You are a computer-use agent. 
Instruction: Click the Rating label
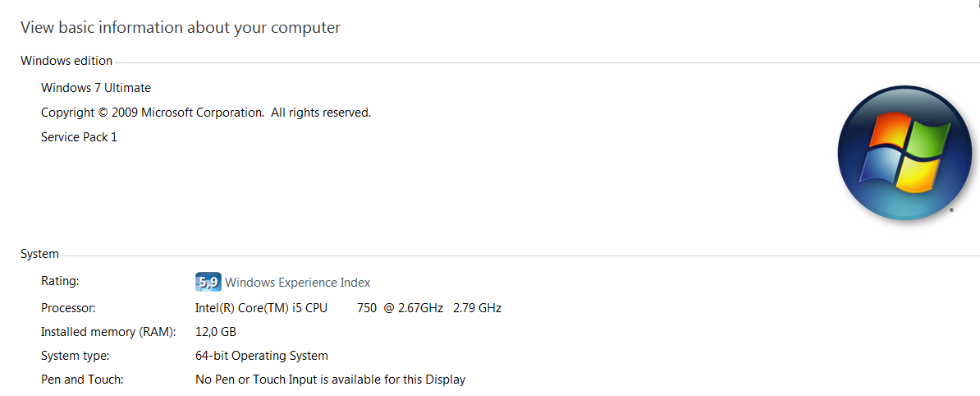pyautogui.click(x=60, y=282)
